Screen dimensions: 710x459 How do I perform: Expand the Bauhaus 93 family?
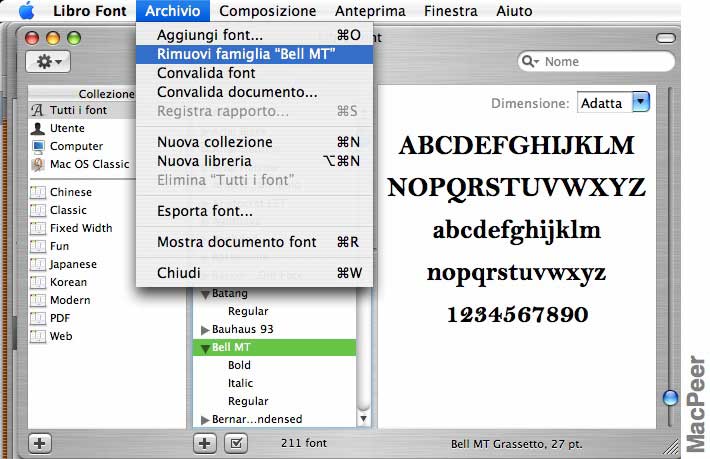[205, 330]
